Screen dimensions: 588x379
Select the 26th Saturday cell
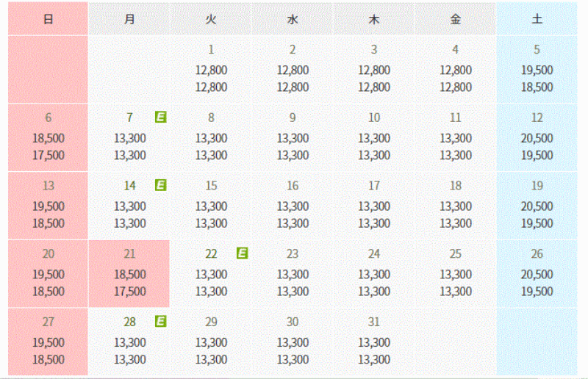[537, 274]
